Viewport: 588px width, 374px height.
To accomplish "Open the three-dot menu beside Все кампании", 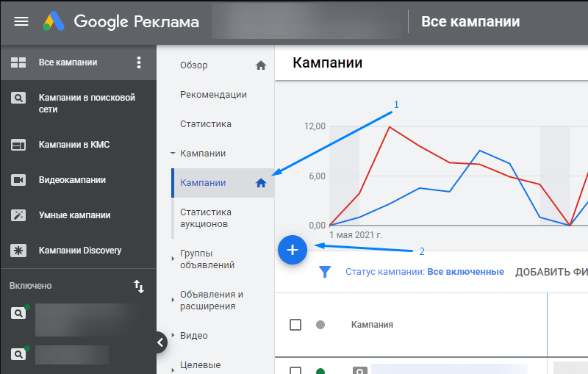I will coord(139,62).
